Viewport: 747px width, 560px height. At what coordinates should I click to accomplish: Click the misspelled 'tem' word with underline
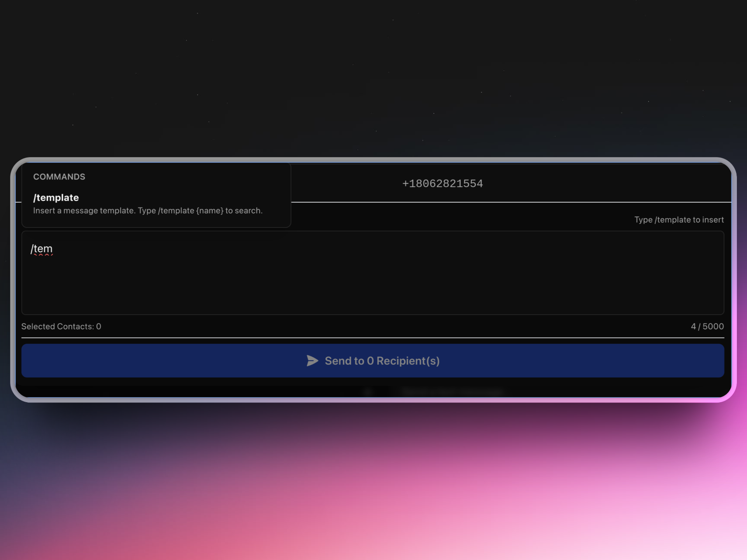tap(43, 249)
